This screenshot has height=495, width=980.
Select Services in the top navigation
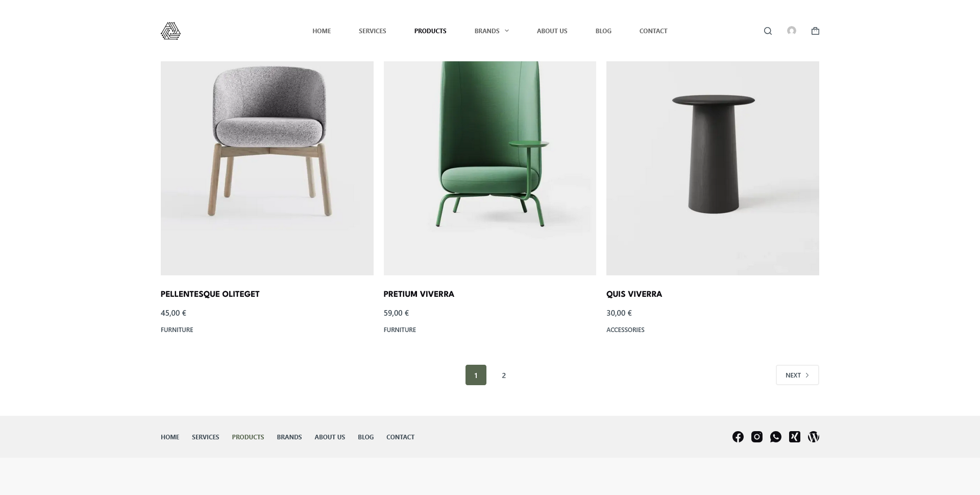[x=373, y=31]
